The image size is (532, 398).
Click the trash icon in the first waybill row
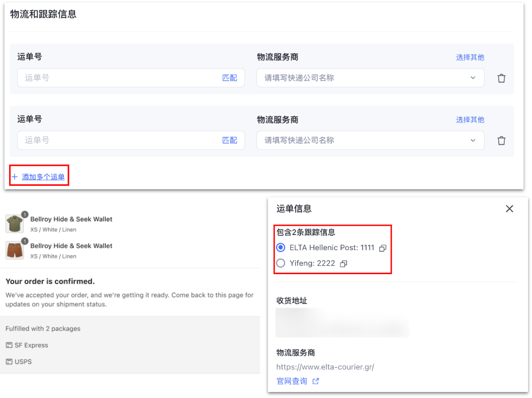point(501,78)
